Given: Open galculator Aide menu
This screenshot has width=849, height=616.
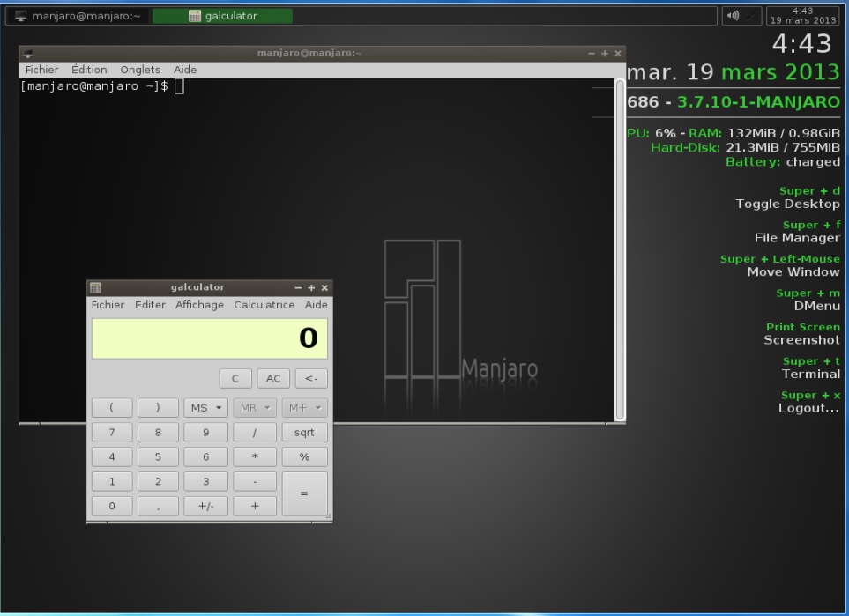Looking at the screenshot, I should (x=317, y=305).
